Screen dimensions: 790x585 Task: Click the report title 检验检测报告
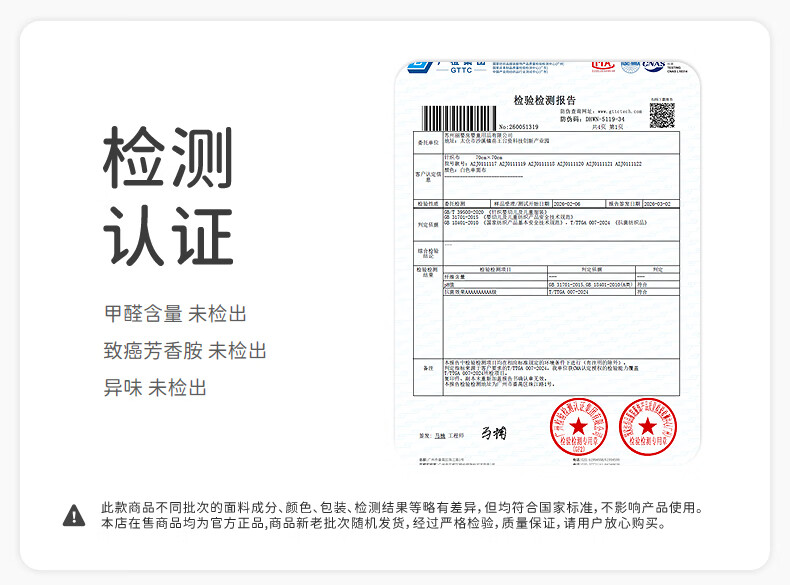coord(545,100)
